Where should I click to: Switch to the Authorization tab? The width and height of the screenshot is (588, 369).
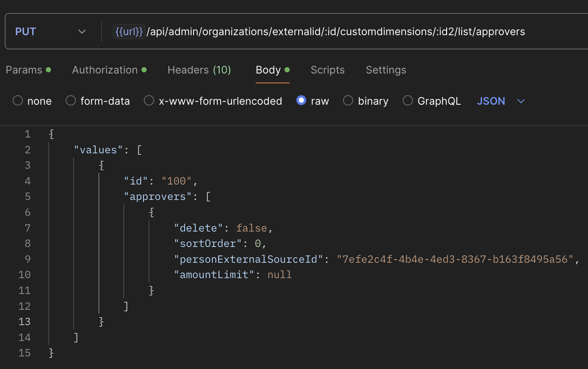point(109,70)
